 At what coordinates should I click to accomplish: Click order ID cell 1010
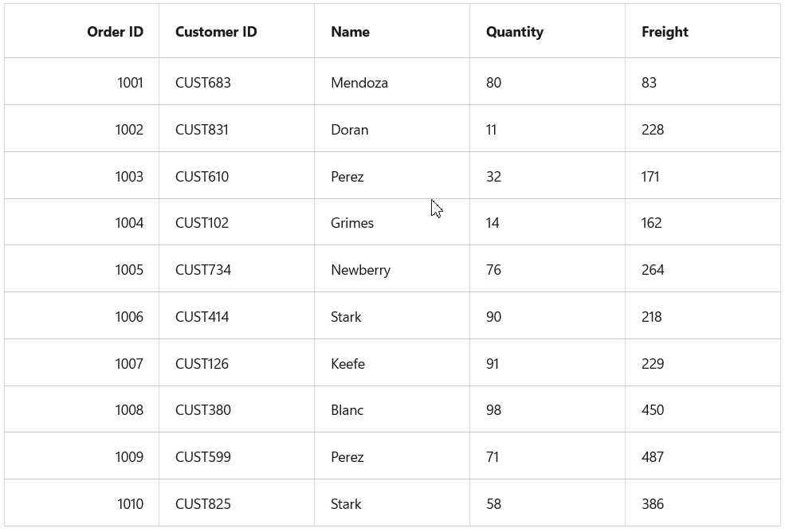pyautogui.click(x=130, y=504)
